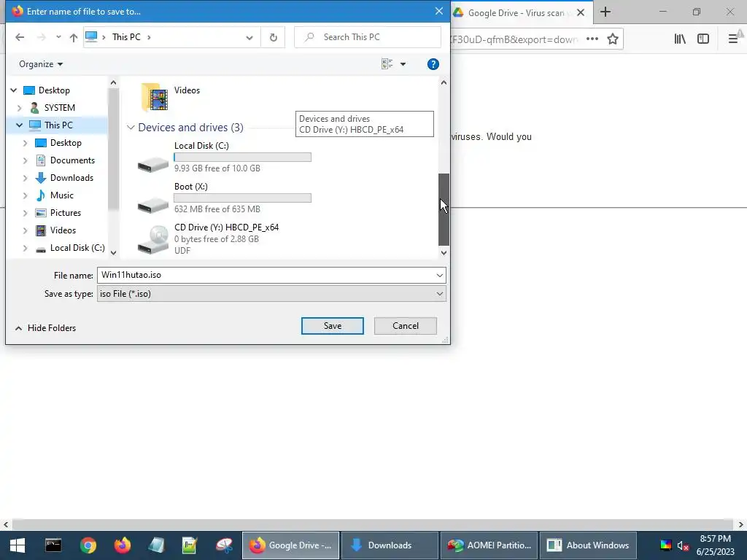Image resolution: width=747 pixels, height=560 pixels.
Task: Collapse the top Desktop tree node
Action: tap(14, 90)
